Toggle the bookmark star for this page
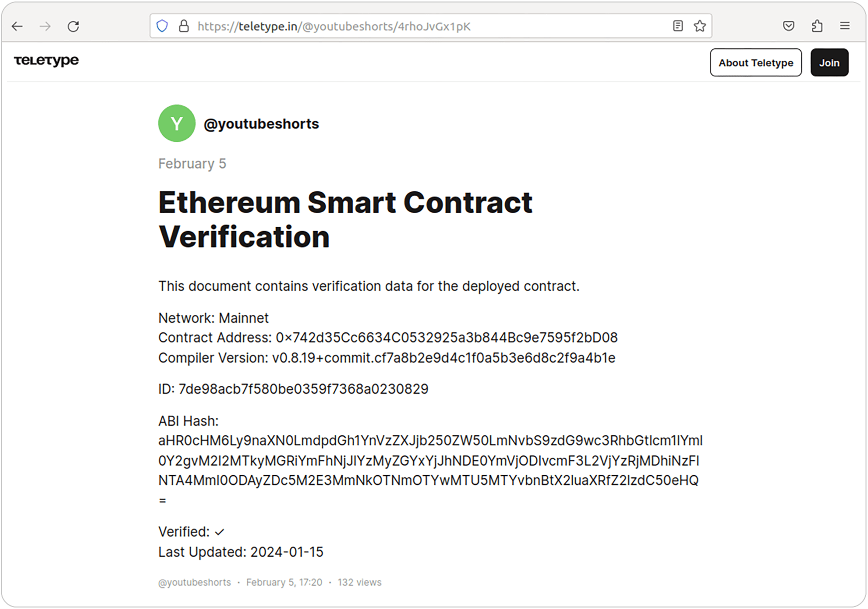The width and height of the screenshot is (868, 609). click(x=699, y=25)
